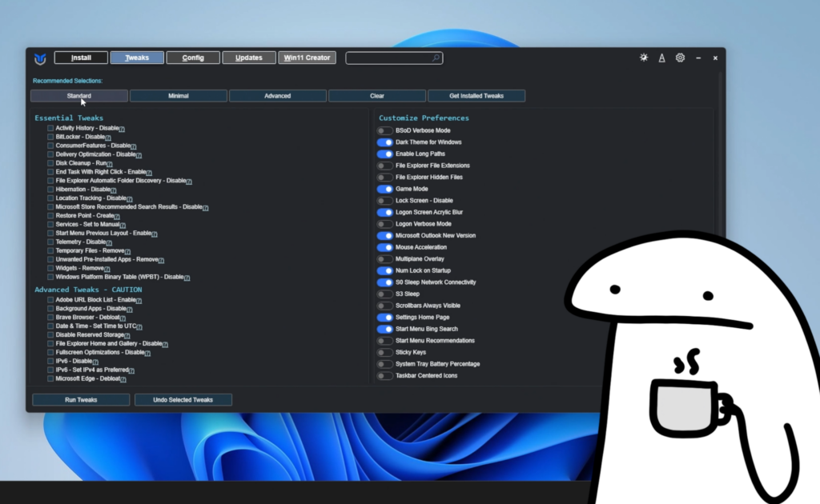The image size is (820, 504).
Task: Enable File Explorer Hidden Files toggle
Action: pos(384,177)
